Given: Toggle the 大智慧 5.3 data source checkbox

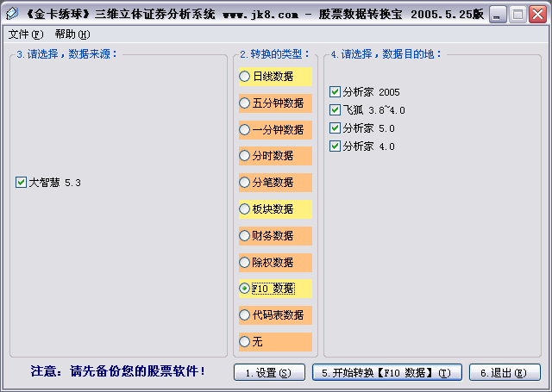Looking at the screenshot, I should pos(21,182).
